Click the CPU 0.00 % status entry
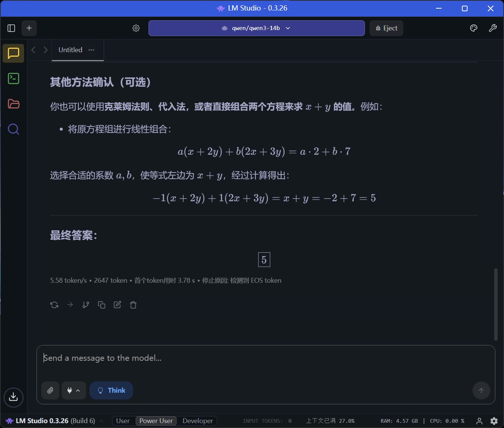Viewport: 504px width, 428px height. click(447, 421)
